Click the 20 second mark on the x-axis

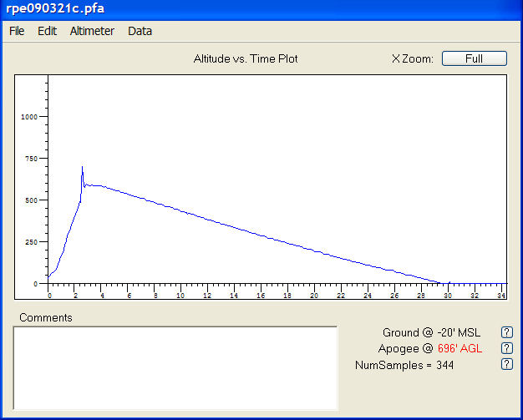[x=314, y=296]
